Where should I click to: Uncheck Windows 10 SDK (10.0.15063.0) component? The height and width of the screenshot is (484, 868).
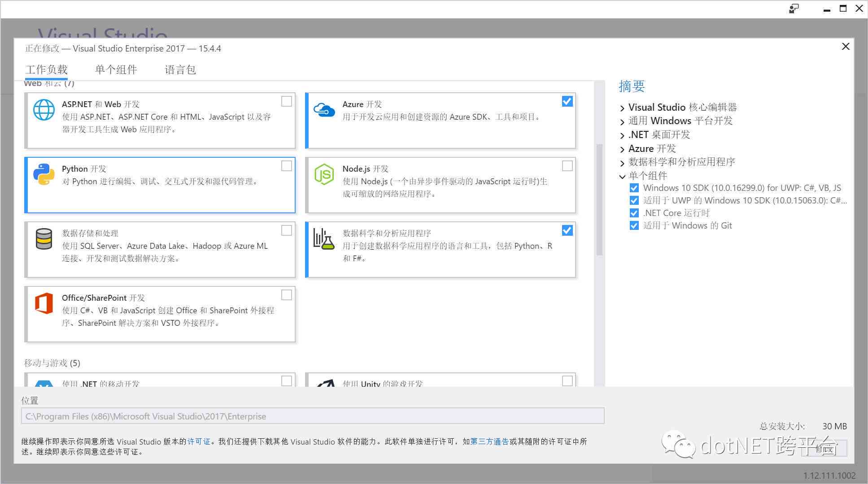click(634, 200)
